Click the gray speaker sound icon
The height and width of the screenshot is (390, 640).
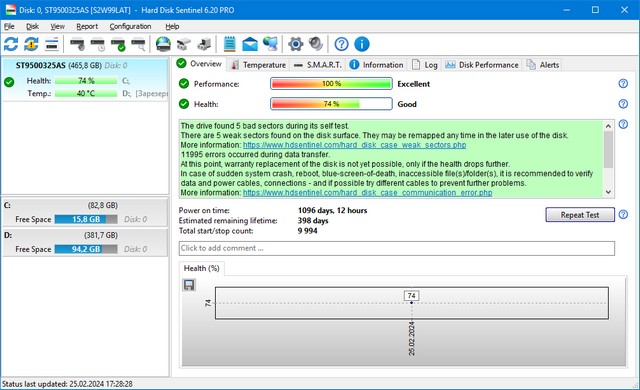click(x=316, y=44)
